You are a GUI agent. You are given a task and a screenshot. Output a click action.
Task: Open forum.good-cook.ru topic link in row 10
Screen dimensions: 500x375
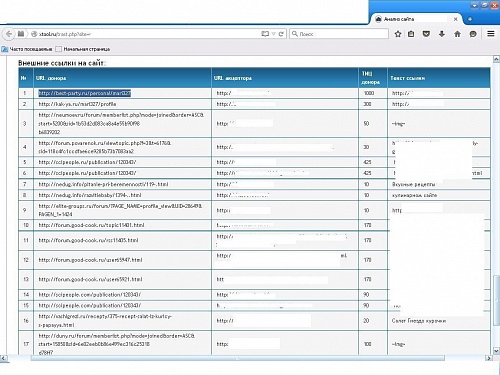click(91, 225)
